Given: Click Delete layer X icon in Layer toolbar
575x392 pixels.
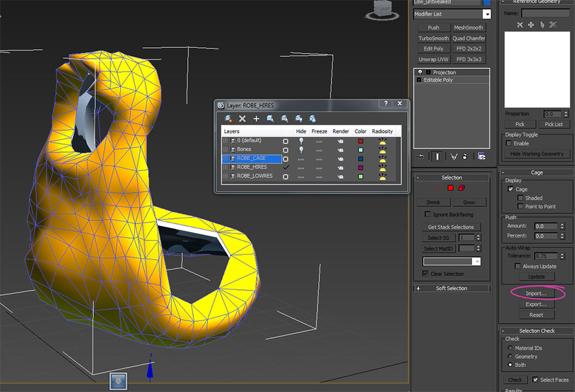Looking at the screenshot, I should click(242, 118).
